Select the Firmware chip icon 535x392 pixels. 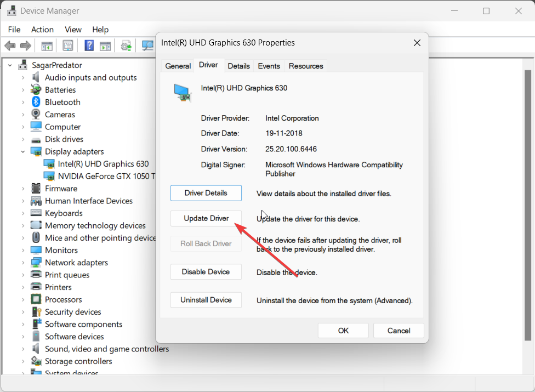(36, 188)
